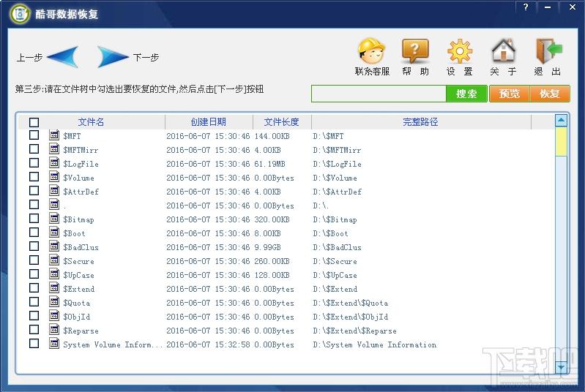585x392 pixels.
Task: Click the 下一步 text label
Action: coord(146,57)
